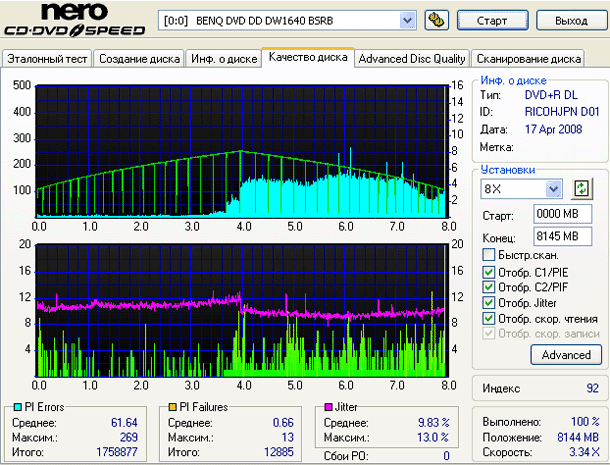The width and height of the screenshot is (610, 465).
Task: Click the Advanced settings button
Action: click(x=566, y=355)
